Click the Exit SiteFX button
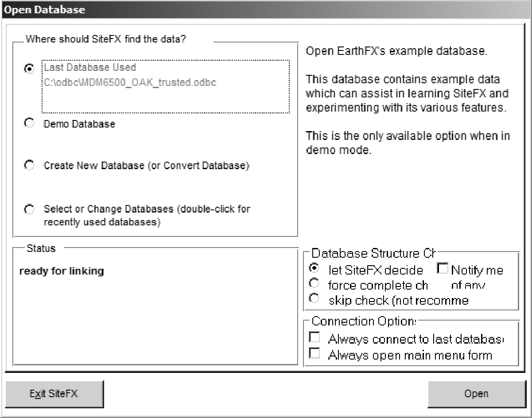This screenshot has height=418, width=532. 54,394
